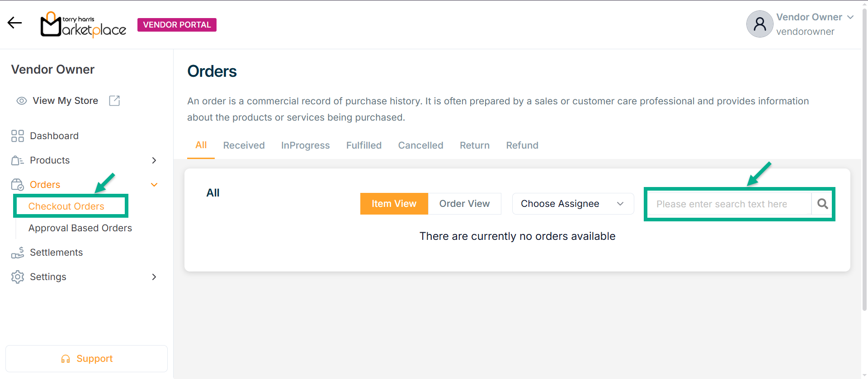Click the View My Store eye icon
Screen dimensions: 868x379
22,101
